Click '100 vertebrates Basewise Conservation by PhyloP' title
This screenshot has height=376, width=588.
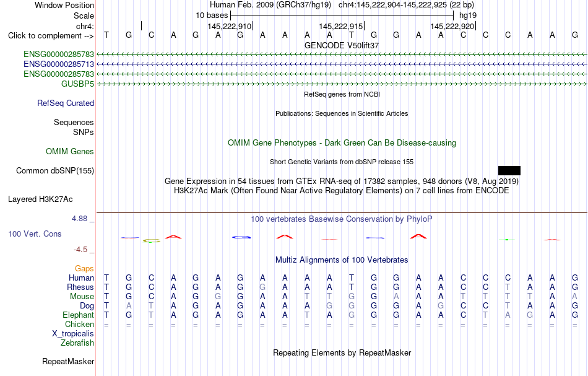tap(342, 219)
